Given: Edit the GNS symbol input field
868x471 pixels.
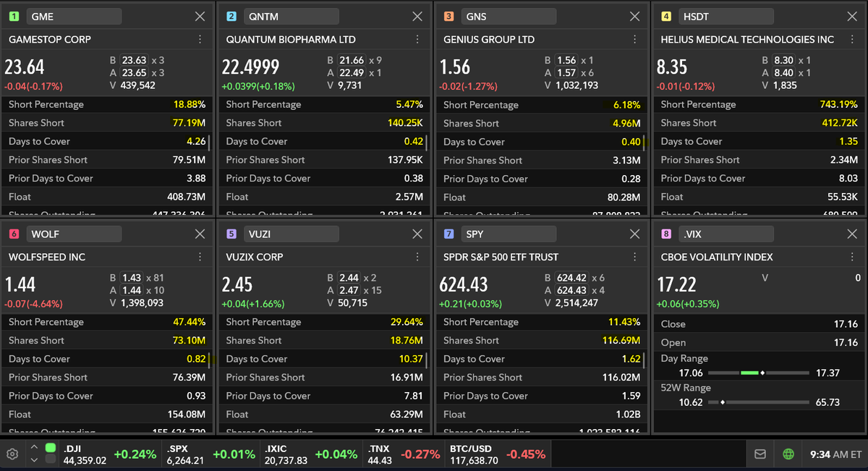Looking at the screenshot, I should [x=509, y=17].
